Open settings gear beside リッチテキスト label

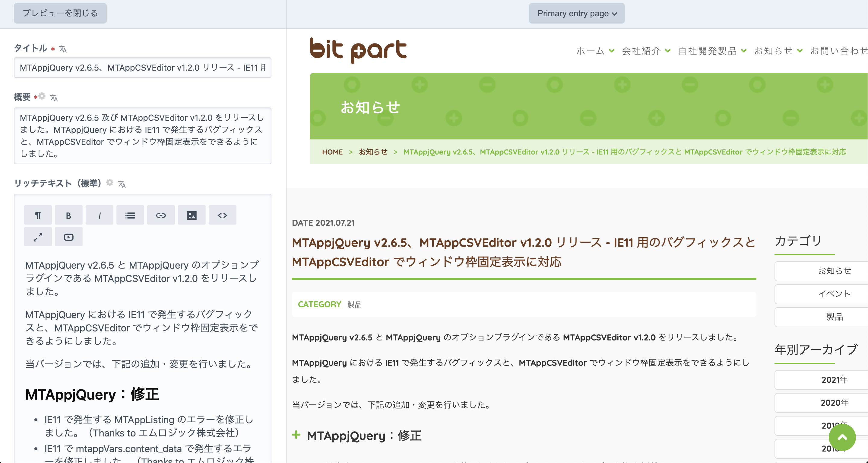point(110,182)
